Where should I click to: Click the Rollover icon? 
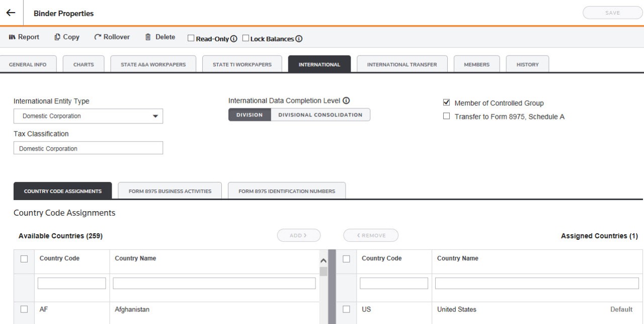[98, 37]
